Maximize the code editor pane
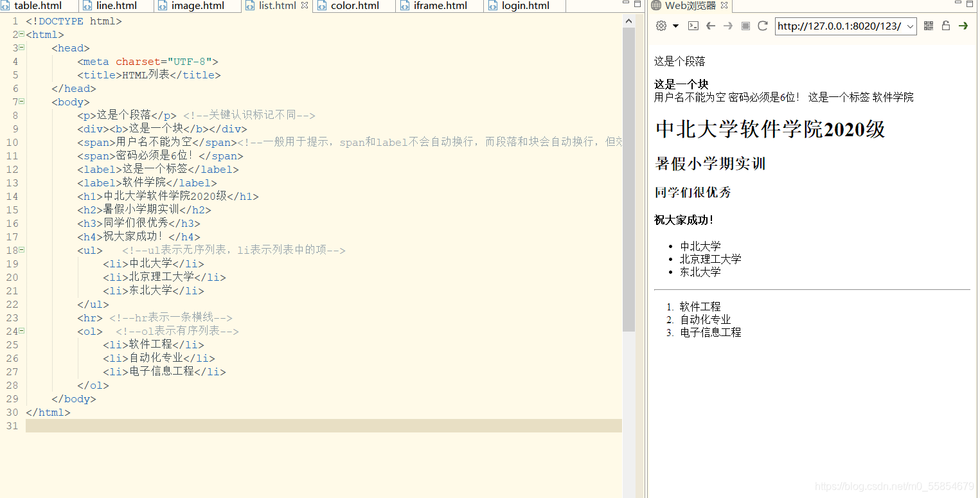Screen dimensions: 980x498 637,3
